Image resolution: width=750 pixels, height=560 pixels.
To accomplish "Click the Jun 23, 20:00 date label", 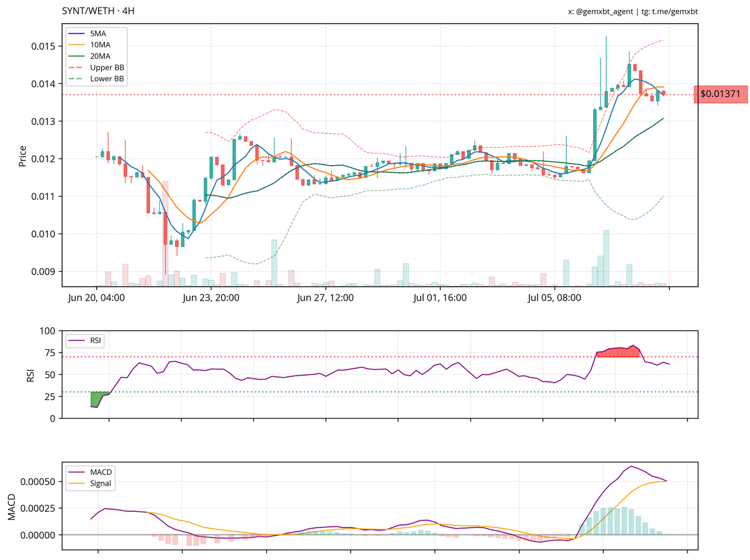I will [211, 298].
